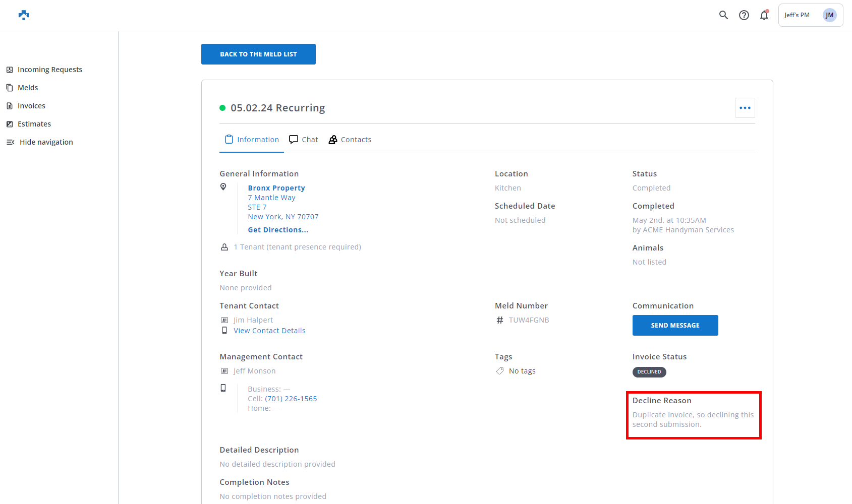Select the Information tab
The height and width of the screenshot is (504, 852).
[x=252, y=140]
